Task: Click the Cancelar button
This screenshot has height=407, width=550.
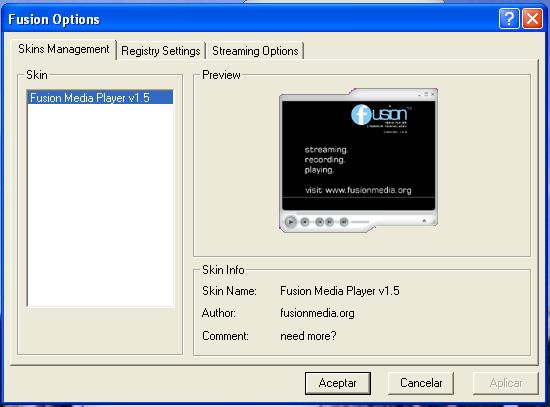Action: point(421,383)
